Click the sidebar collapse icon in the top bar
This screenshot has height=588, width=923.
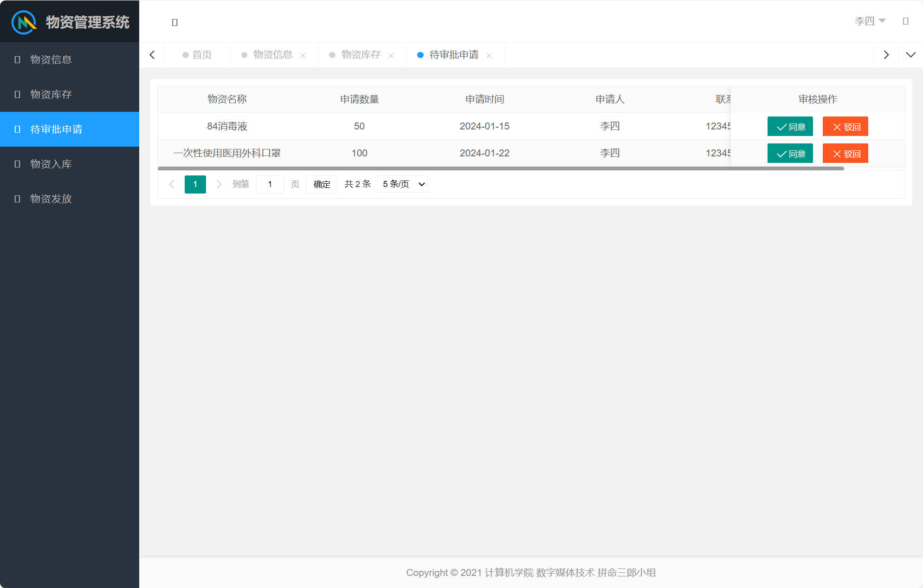(175, 21)
